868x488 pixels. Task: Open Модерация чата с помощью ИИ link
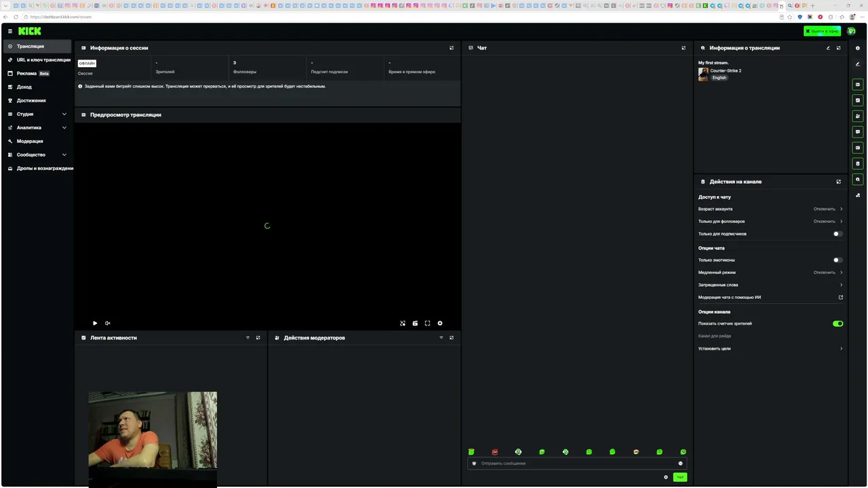pos(770,298)
